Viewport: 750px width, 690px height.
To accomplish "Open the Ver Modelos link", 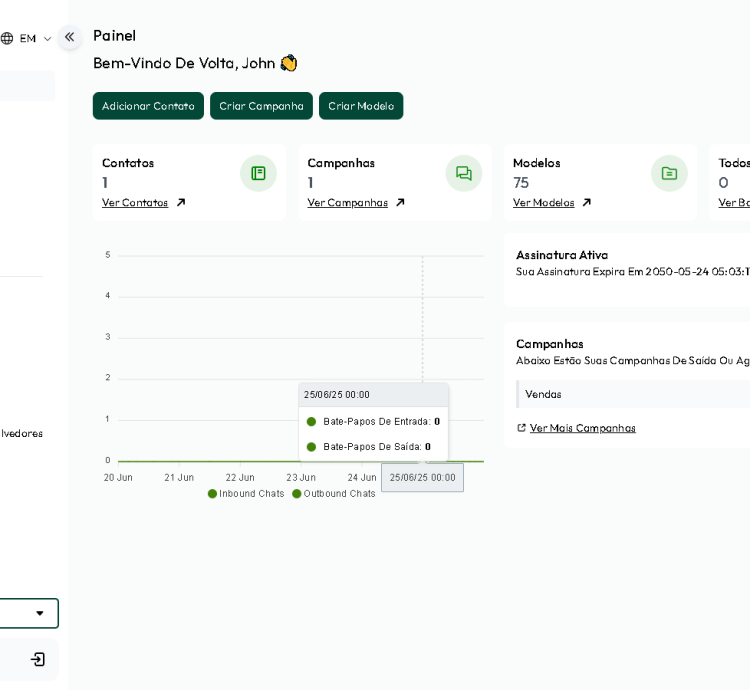I will [x=543, y=203].
